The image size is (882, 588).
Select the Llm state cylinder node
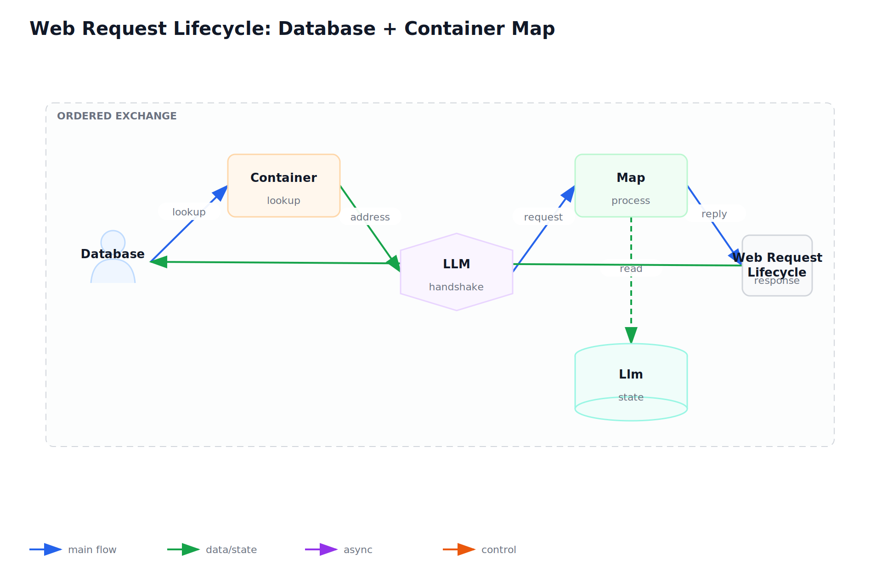[x=631, y=382]
